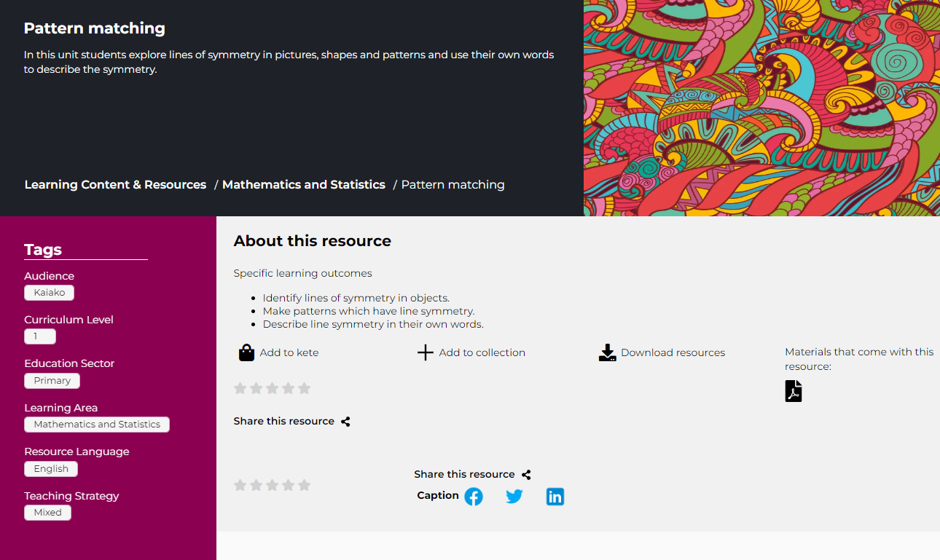Select the Kaiako audience tag
The width and height of the screenshot is (940, 560).
pyautogui.click(x=49, y=293)
